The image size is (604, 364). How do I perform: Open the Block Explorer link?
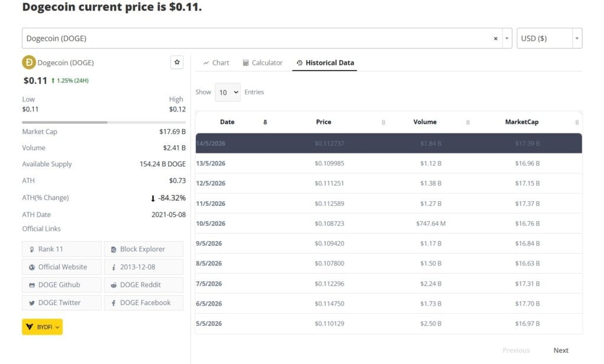[x=144, y=249]
